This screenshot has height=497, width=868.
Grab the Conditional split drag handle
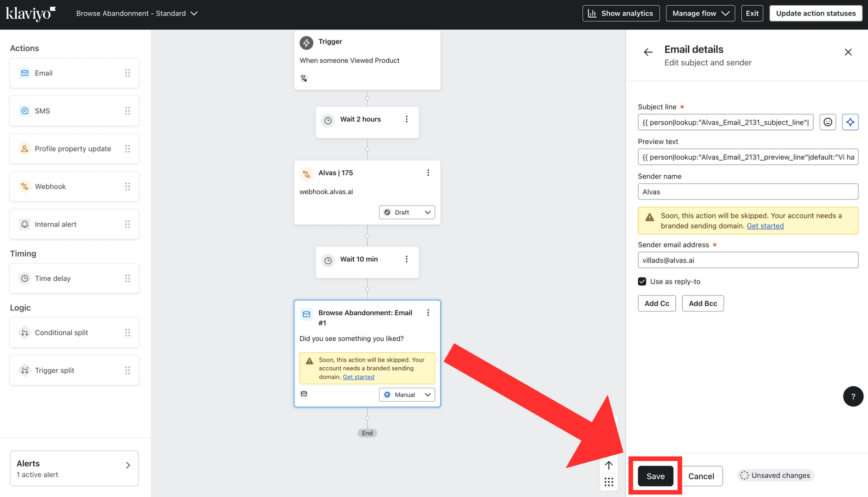[127, 332]
